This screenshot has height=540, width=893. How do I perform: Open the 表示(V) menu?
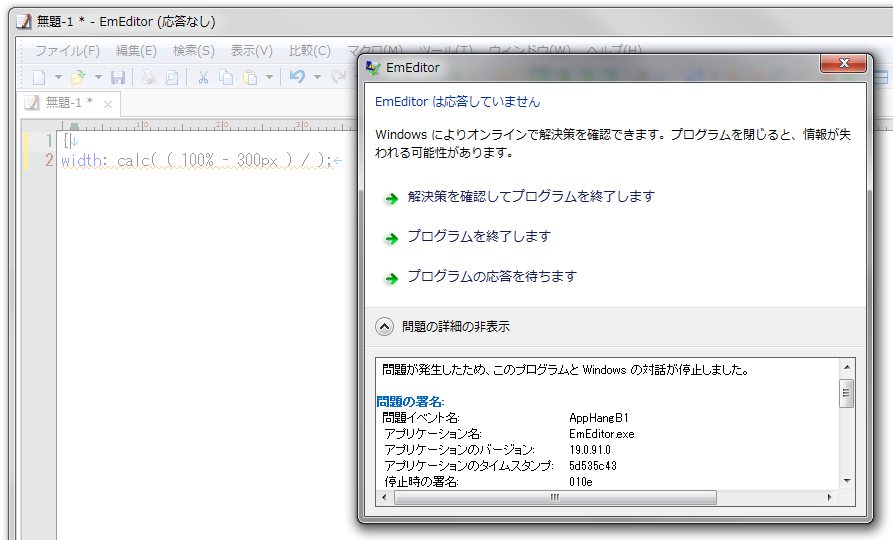tap(251, 51)
